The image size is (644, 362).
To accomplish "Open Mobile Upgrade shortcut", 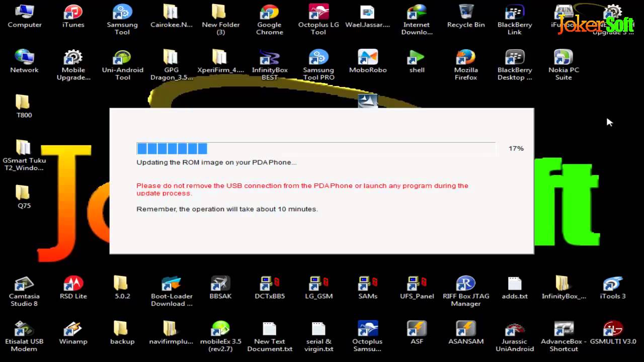I will coord(73,65).
